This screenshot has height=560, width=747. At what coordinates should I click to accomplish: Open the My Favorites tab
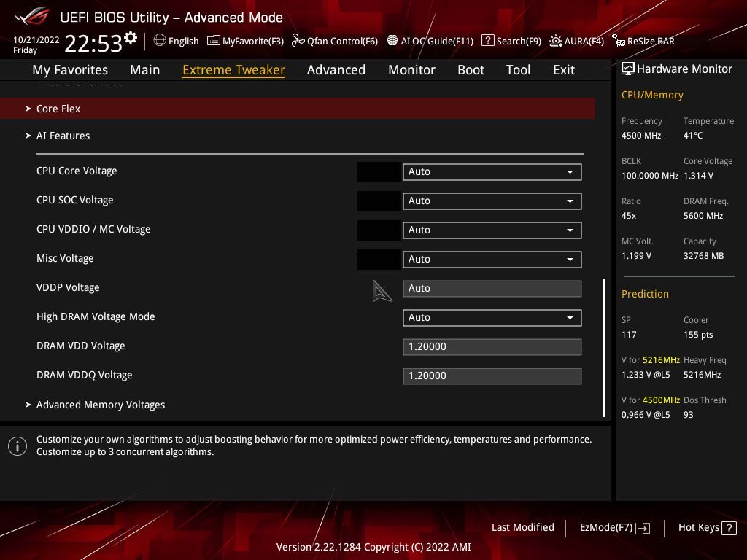[70, 70]
